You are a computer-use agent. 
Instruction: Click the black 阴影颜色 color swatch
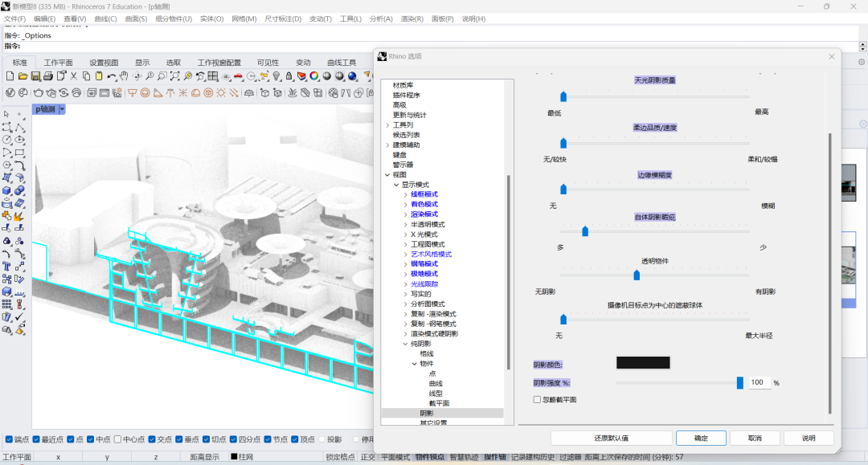click(643, 363)
